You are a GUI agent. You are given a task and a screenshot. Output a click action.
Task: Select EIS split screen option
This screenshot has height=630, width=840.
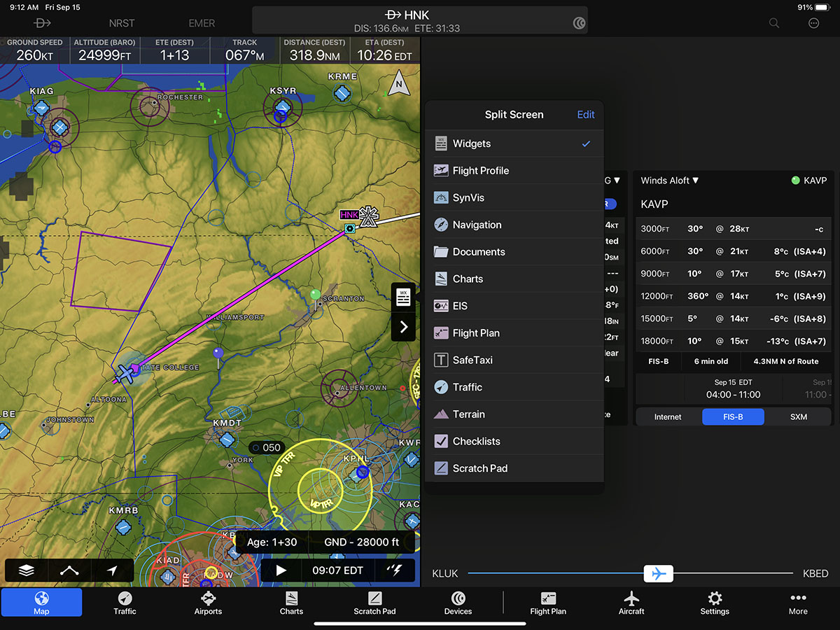[514, 306]
